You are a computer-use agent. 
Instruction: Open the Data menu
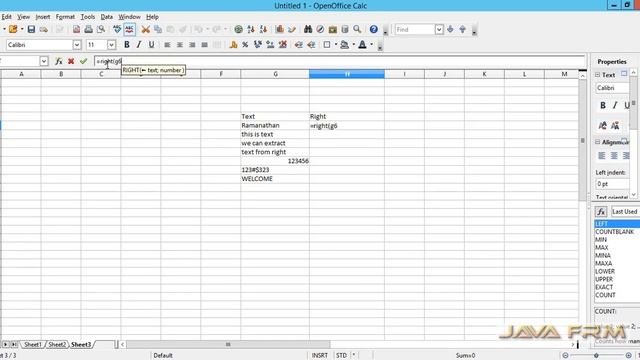point(107,17)
